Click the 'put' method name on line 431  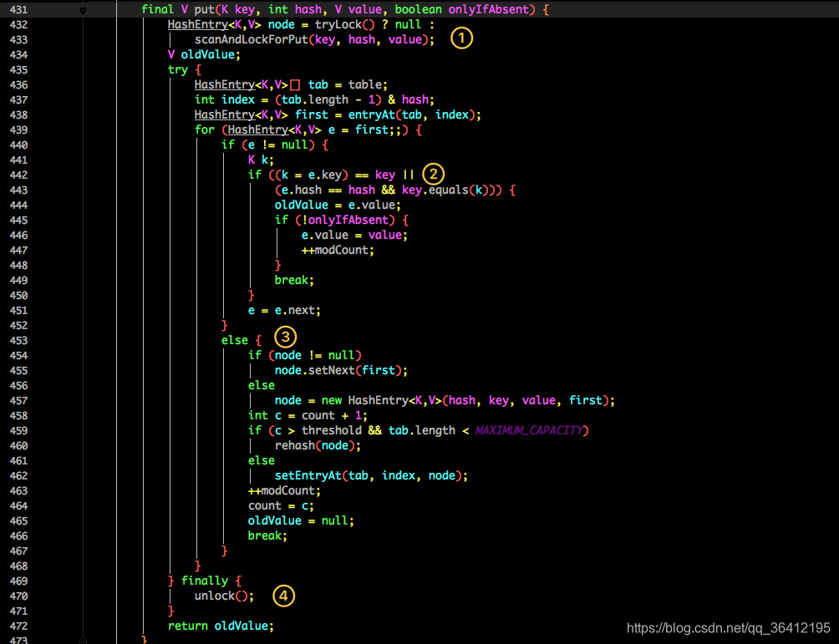205,10
